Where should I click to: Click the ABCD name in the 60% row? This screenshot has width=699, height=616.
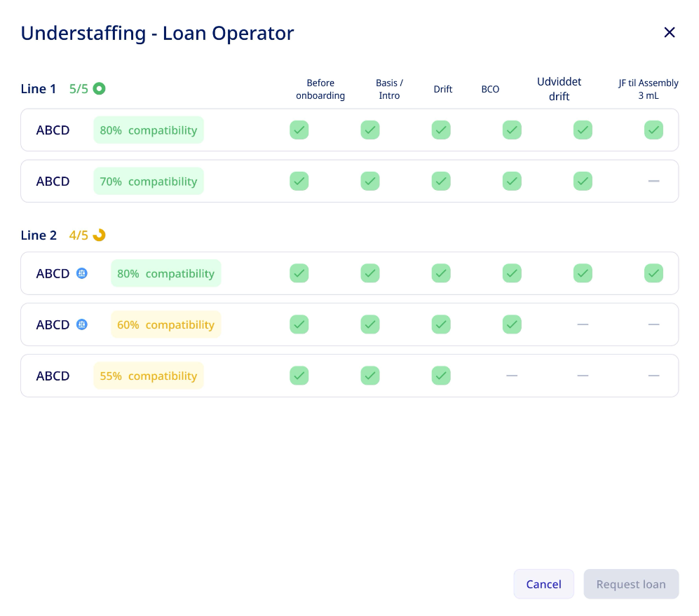click(53, 324)
